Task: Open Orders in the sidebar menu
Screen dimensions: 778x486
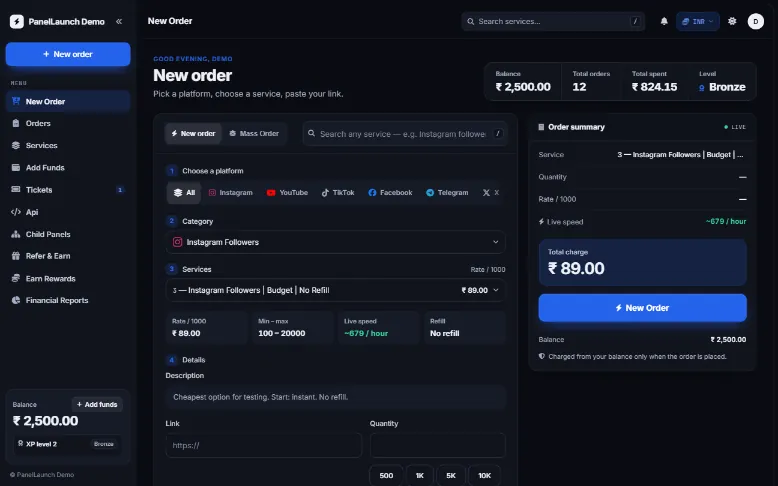Action: tap(68, 123)
